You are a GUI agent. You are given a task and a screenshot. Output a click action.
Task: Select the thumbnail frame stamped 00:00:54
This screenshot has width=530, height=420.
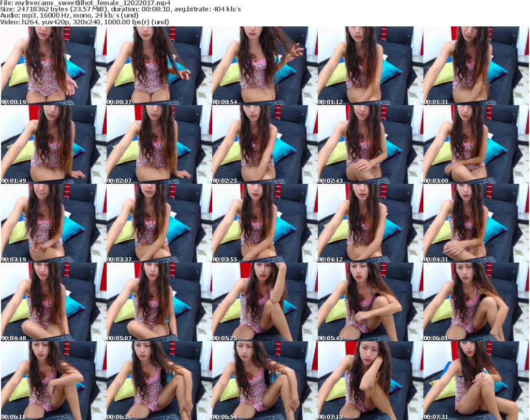click(x=264, y=66)
